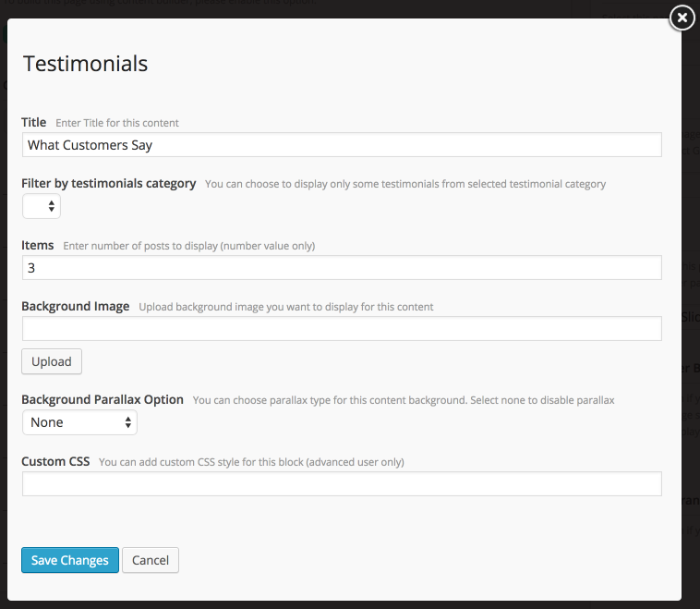Click the 'Filter by testimonials category' label
700x609 pixels.
tap(109, 184)
